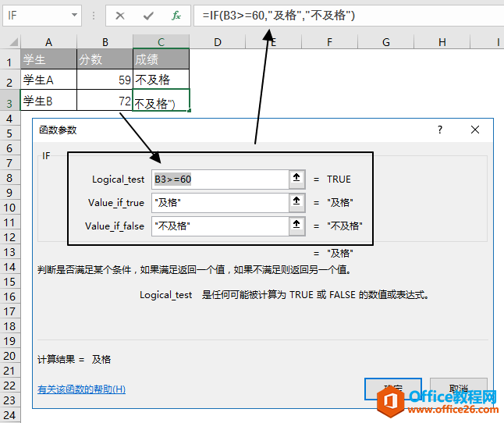
Task: Click the TRUE result beside Logical_test
Action: coord(339,179)
